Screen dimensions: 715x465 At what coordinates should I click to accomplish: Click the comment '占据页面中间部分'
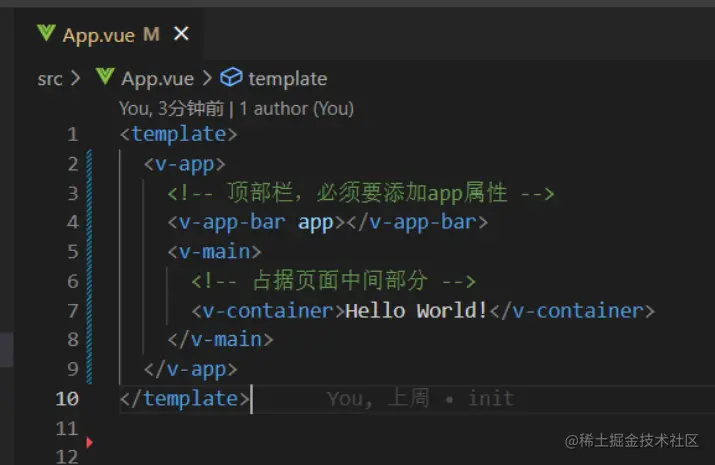[334, 281]
